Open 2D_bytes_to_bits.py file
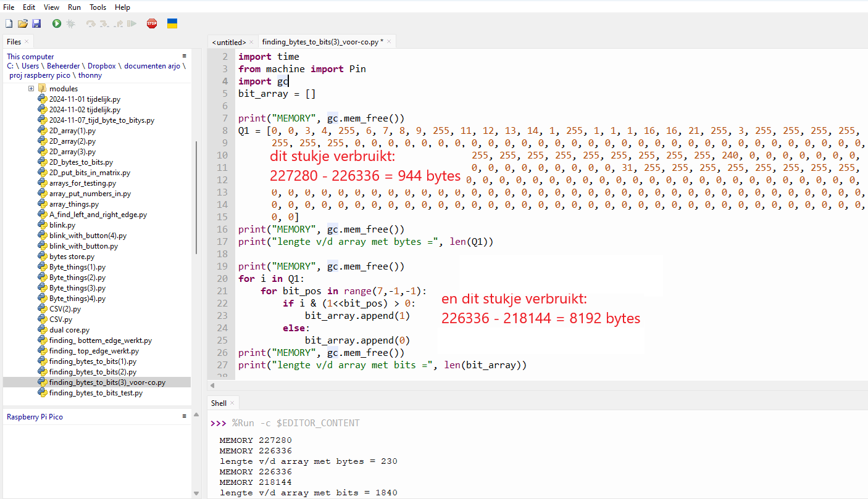This screenshot has height=499, width=868. (x=81, y=162)
